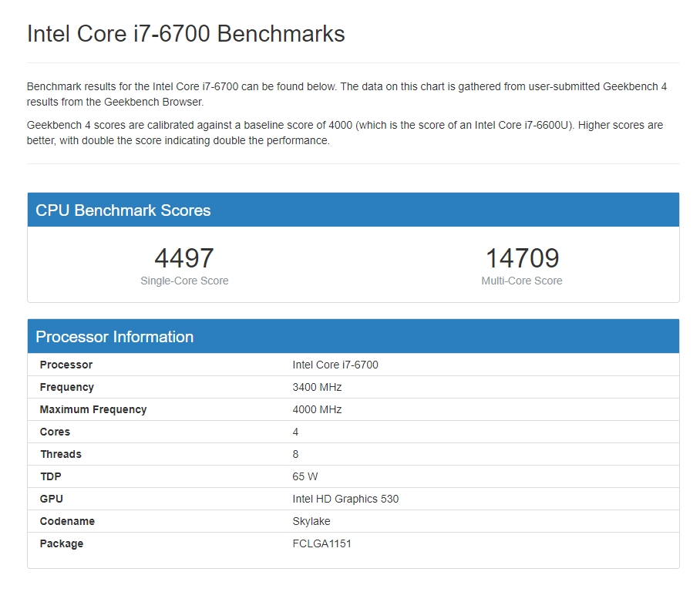Click the TDP row label
700x592 pixels.
[x=51, y=476]
